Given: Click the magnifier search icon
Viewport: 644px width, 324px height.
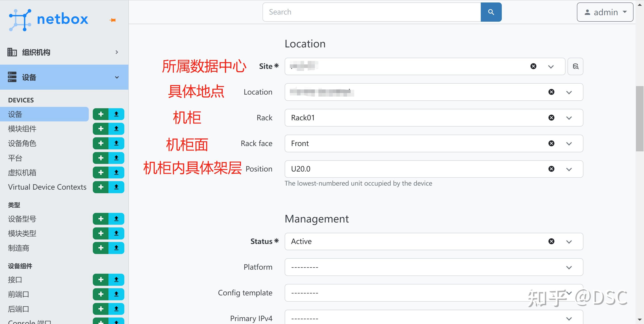Looking at the screenshot, I should coord(491,12).
